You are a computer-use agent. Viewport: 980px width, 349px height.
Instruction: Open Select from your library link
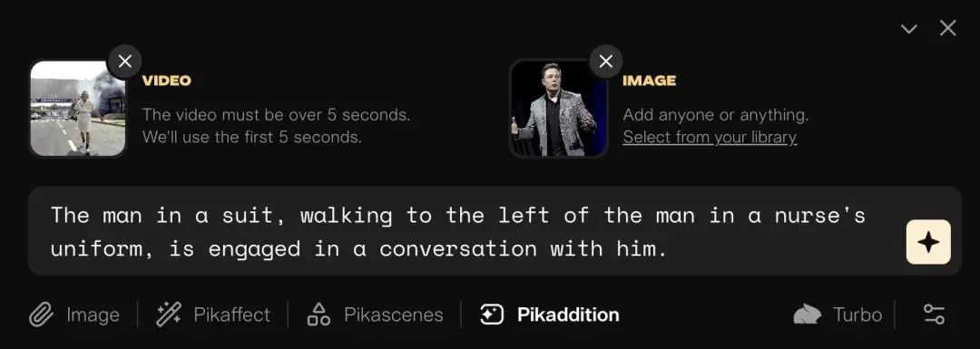click(710, 138)
